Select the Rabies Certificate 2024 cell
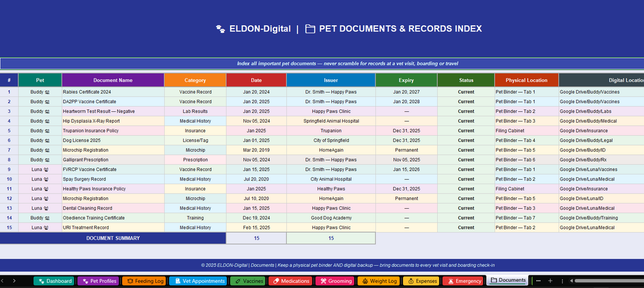The image size is (644, 288). coord(113,92)
